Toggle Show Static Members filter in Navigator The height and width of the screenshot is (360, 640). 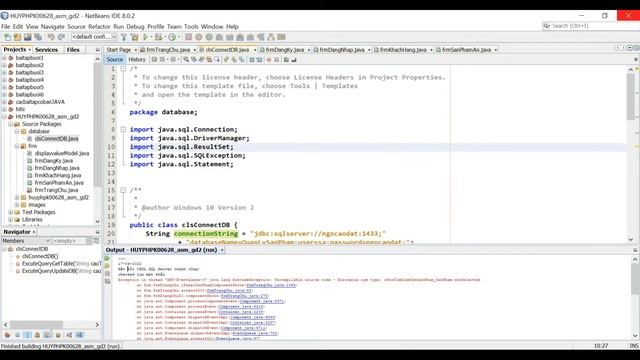coord(28,335)
